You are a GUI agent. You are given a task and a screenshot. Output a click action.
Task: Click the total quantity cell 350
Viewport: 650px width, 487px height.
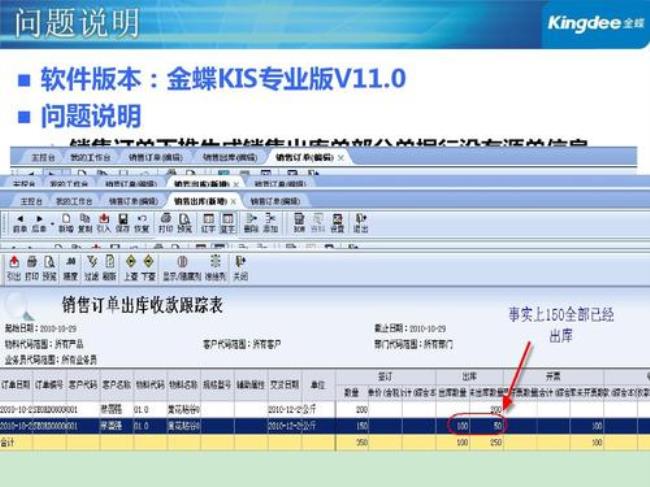coord(352,442)
